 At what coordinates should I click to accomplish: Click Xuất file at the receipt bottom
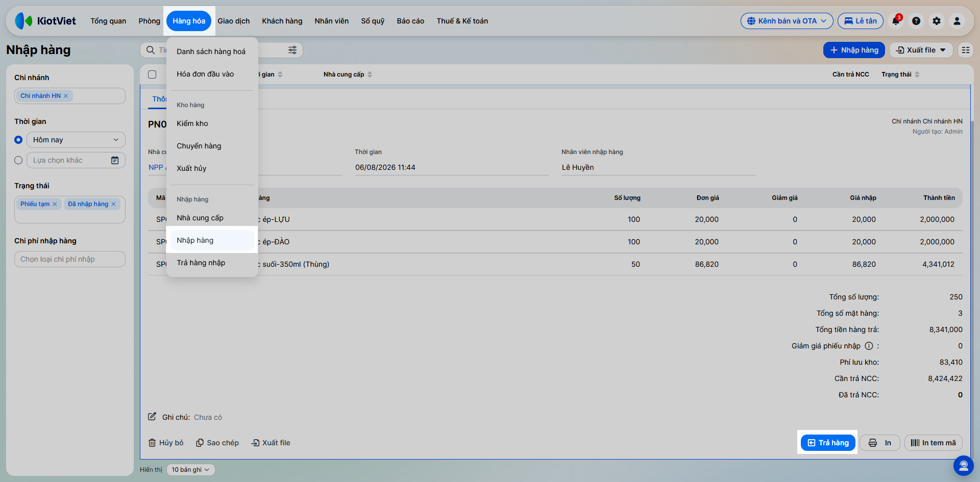coord(271,443)
